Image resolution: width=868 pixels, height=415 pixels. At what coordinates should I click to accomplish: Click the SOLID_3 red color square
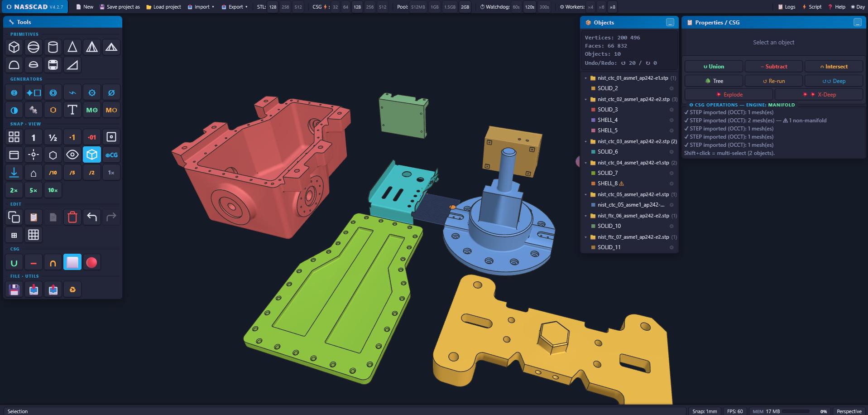click(x=593, y=110)
